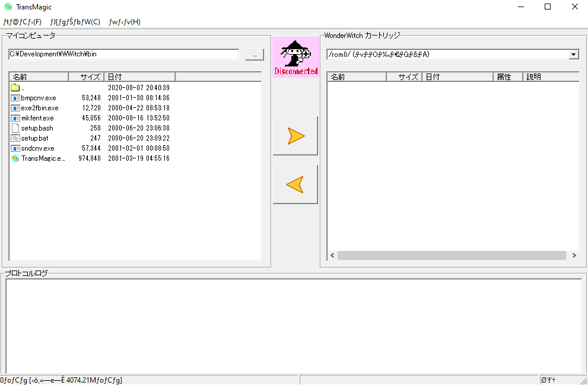
Task: Click the Disconnected witch connection icon
Action: click(x=295, y=57)
